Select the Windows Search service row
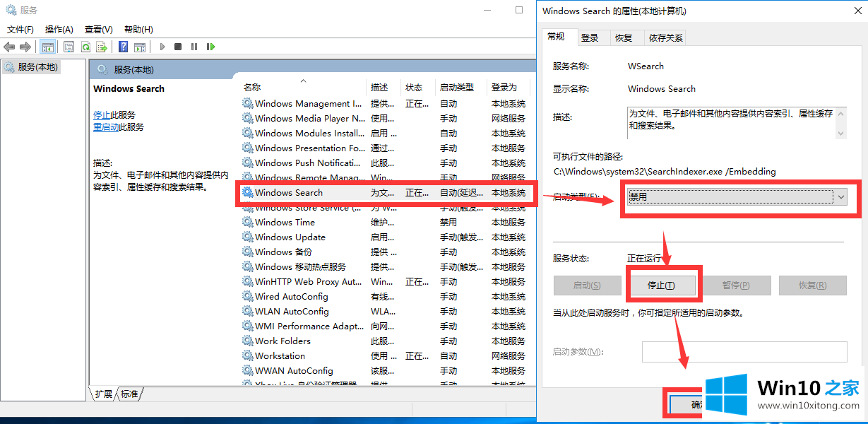This screenshot has width=868, height=424. [x=387, y=192]
